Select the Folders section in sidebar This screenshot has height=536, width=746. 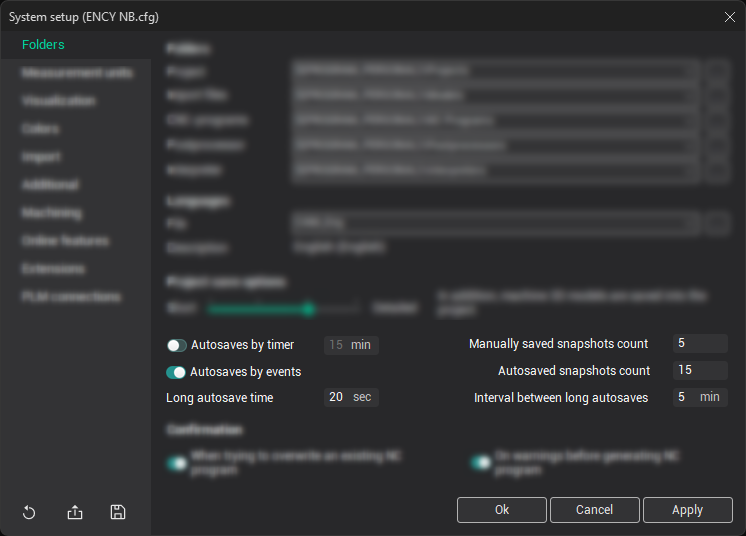pos(43,45)
